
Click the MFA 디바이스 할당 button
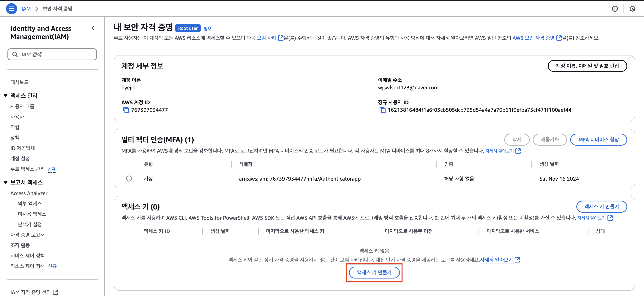point(598,140)
